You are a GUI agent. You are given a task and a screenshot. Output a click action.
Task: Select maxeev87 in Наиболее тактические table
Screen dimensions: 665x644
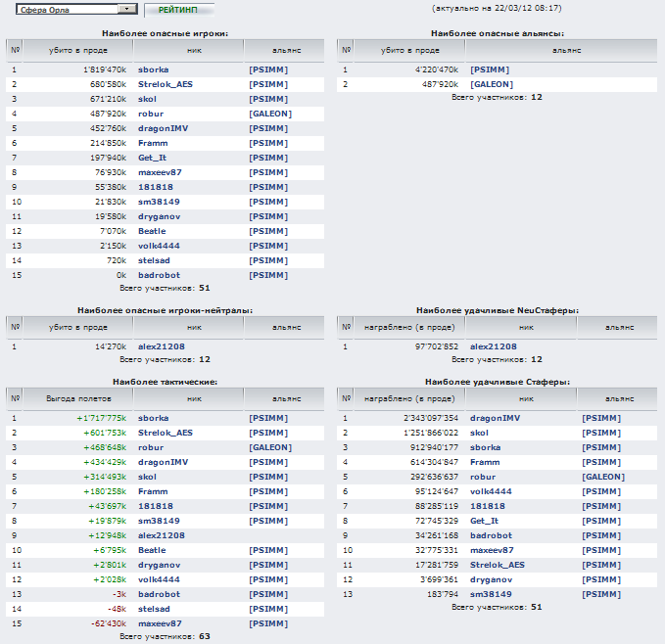161,622
